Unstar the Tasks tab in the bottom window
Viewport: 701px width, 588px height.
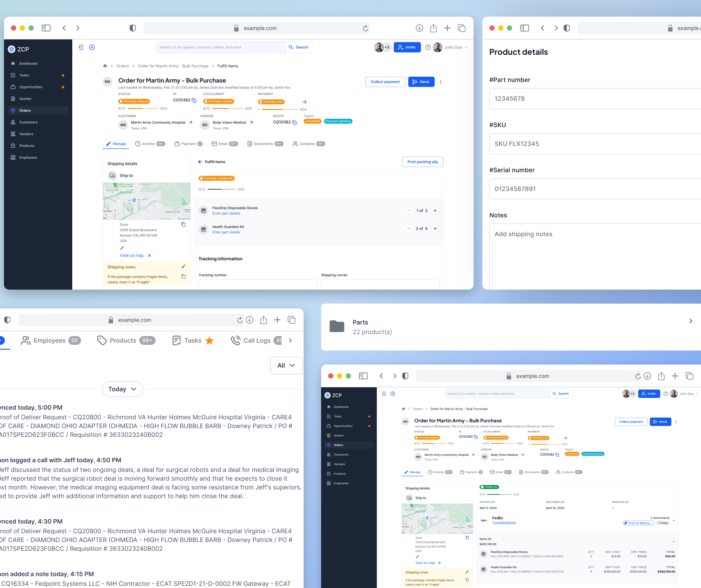tap(209, 340)
